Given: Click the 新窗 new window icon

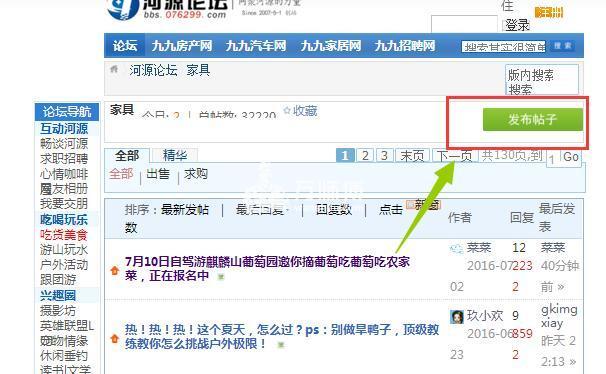Looking at the screenshot, I should coord(424,204).
